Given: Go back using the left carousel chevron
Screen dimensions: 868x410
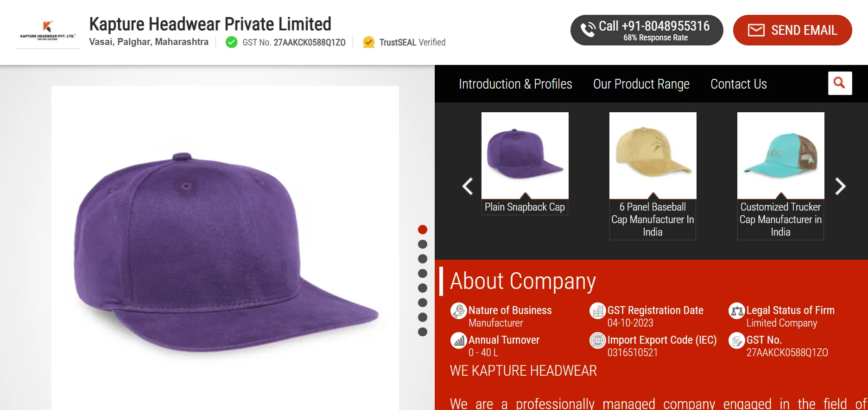Looking at the screenshot, I should pos(467,186).
